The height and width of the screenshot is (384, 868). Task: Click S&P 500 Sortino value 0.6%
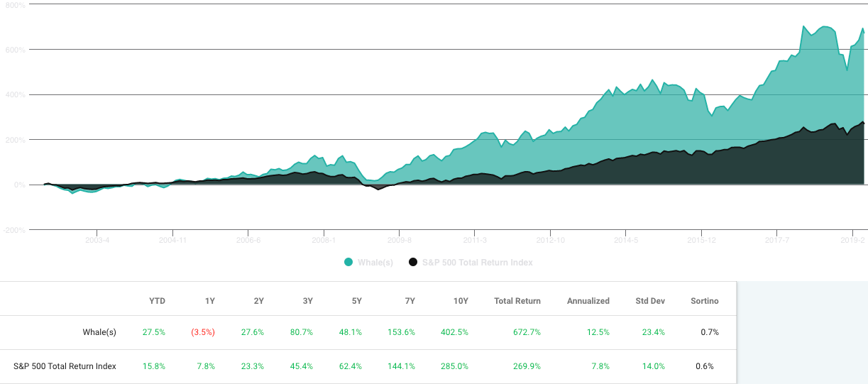click(705, 366)
